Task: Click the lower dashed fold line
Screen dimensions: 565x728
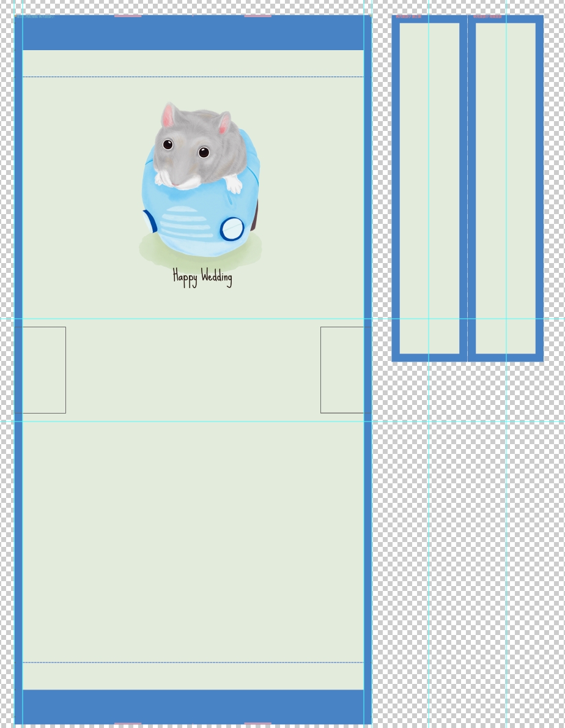Action: click(x=193, y=663)
